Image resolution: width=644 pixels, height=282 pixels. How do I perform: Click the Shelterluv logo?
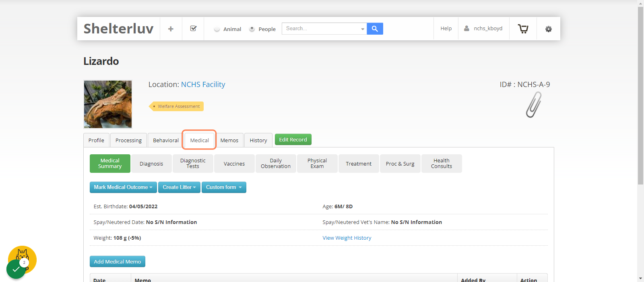[x=118, y=29]
